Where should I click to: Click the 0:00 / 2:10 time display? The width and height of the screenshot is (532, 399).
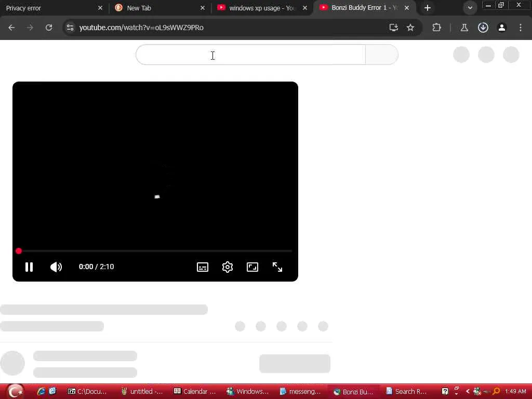coord(96,267)
